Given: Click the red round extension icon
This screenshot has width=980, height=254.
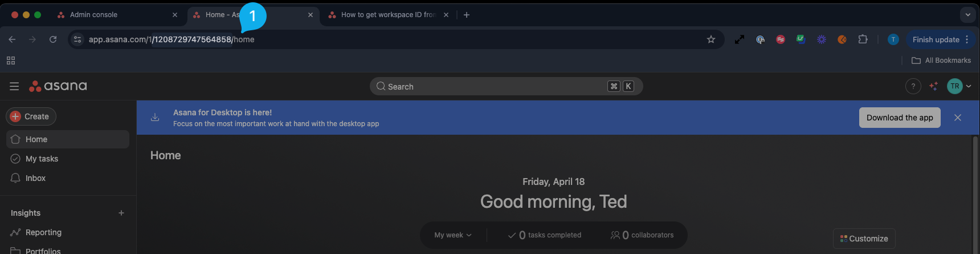Looking at the screenshot, I should click(x=781, y=39).
